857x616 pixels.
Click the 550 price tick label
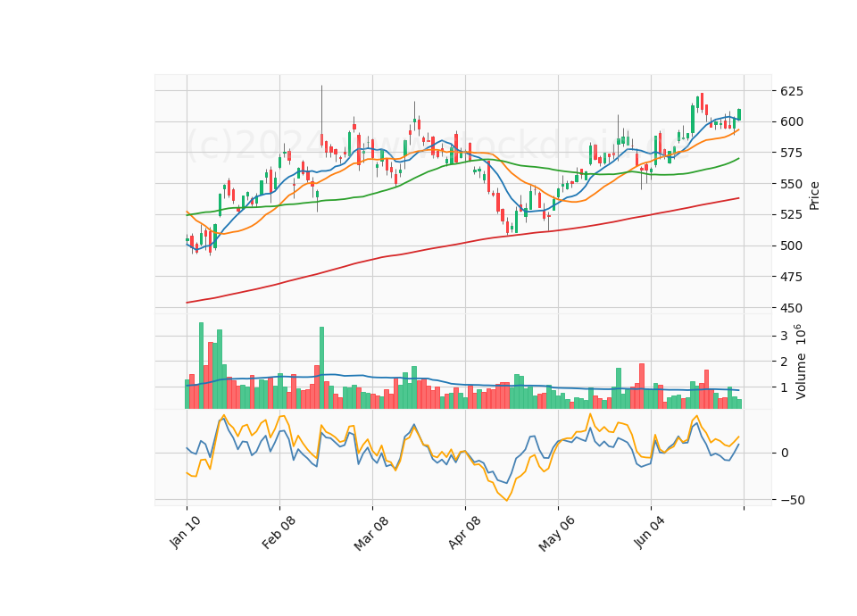[x=792, y=184]
